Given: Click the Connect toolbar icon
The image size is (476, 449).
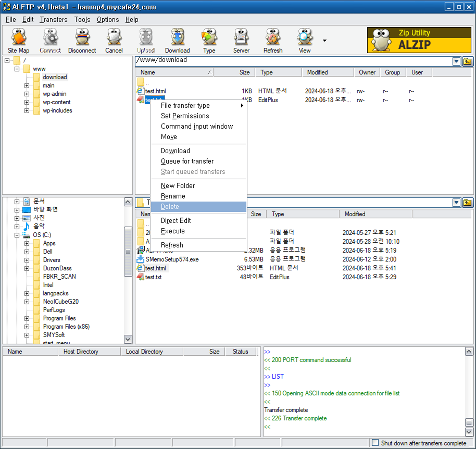Looking at the screenshot, I should click(50, 39).
